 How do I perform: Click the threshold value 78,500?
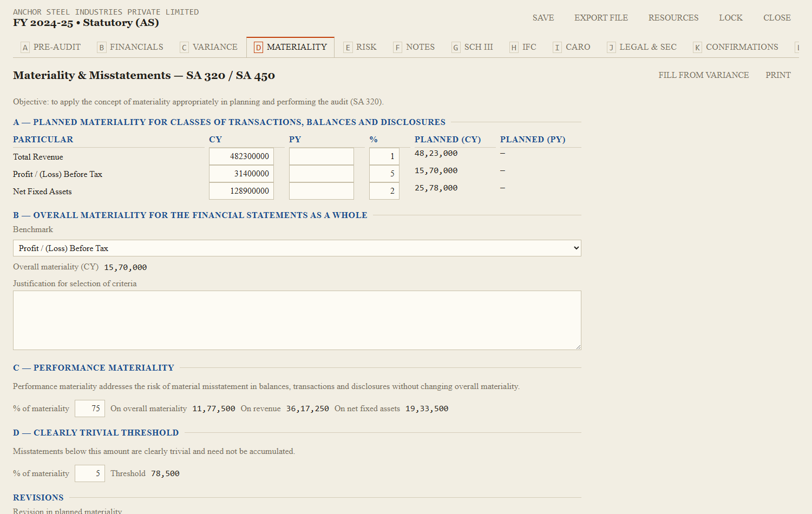point(165,473)
